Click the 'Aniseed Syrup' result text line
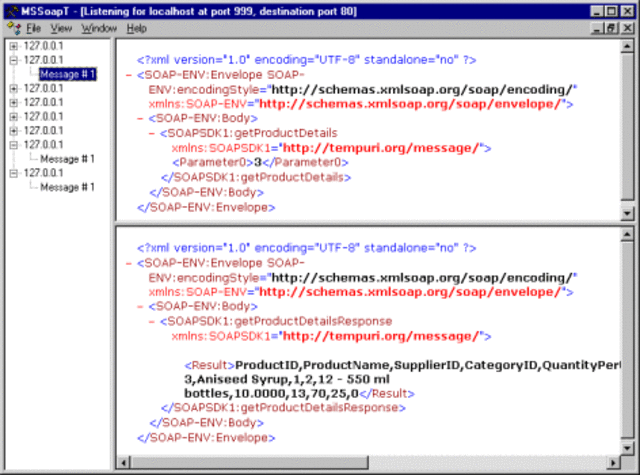 (x=287, y=380)
